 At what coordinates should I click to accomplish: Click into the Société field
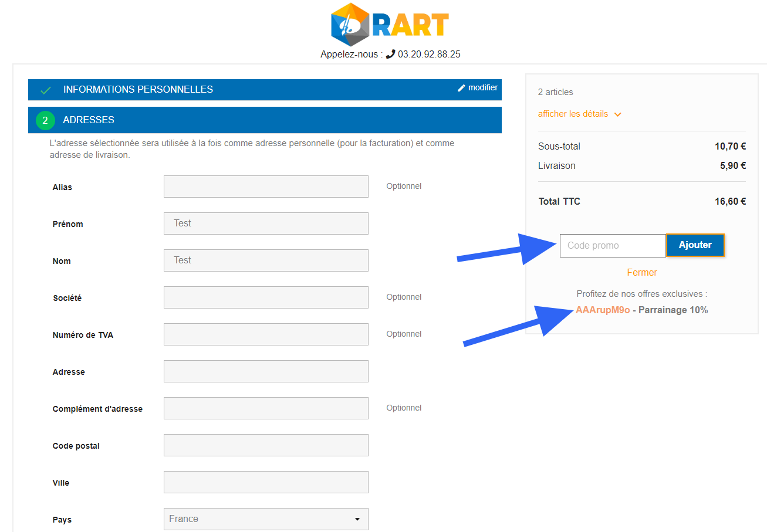[266, 297]
